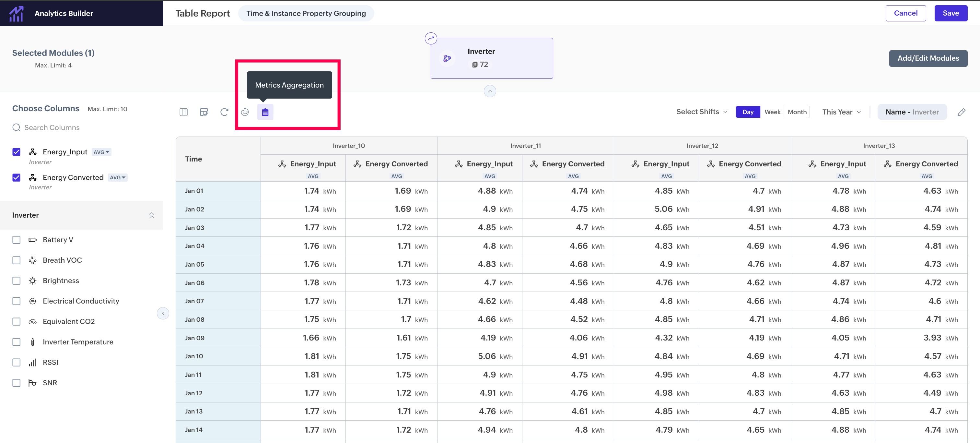Click the Search Columns input field
The height and width of the screenshot is (443, 980).
click(52, 127)
